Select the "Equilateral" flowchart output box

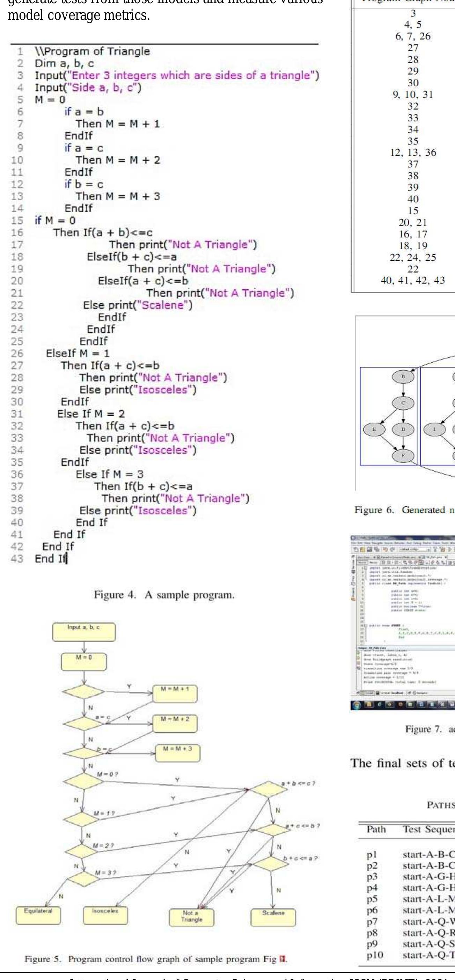[38, 916]
